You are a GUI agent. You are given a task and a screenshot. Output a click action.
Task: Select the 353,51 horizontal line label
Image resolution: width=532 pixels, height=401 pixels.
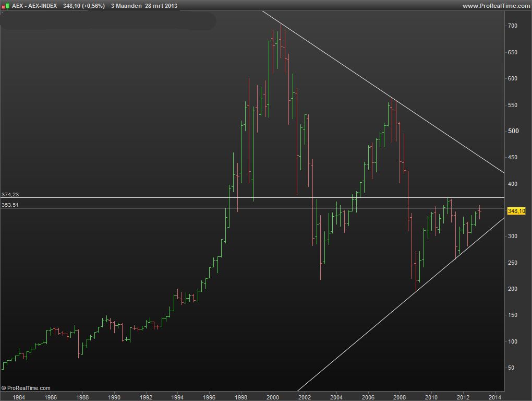(x=10, y=205)
